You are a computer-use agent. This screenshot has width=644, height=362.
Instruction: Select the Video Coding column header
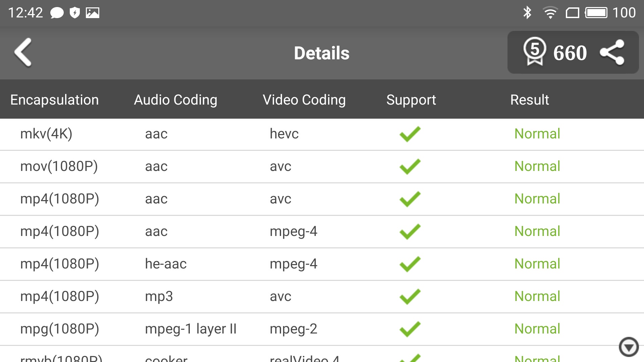[x=304, y=100]
